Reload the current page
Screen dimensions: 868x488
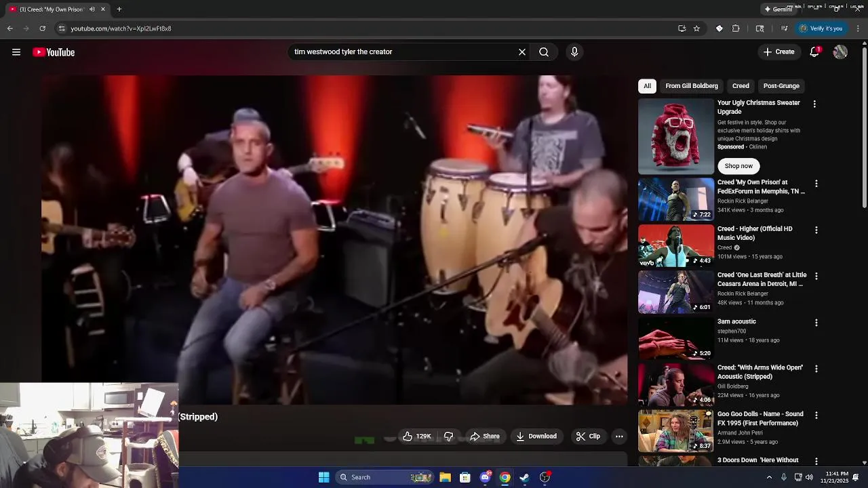click(x=42, y=28)
